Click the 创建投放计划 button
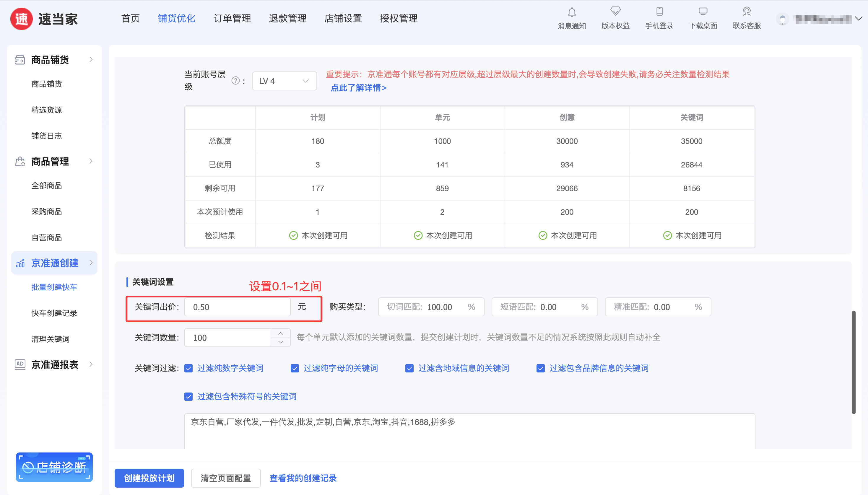Viewport: 868px width, 495px height. tap(149, 478)
